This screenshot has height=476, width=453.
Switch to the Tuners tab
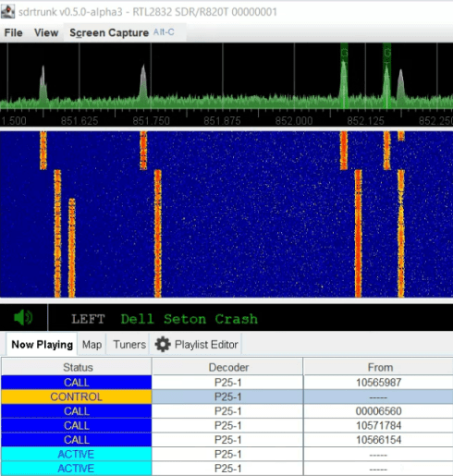click(129, 345)
